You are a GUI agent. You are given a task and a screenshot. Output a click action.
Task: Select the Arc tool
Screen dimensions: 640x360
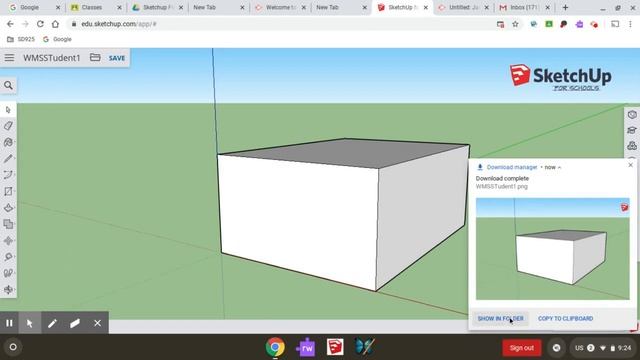(8, 175)
